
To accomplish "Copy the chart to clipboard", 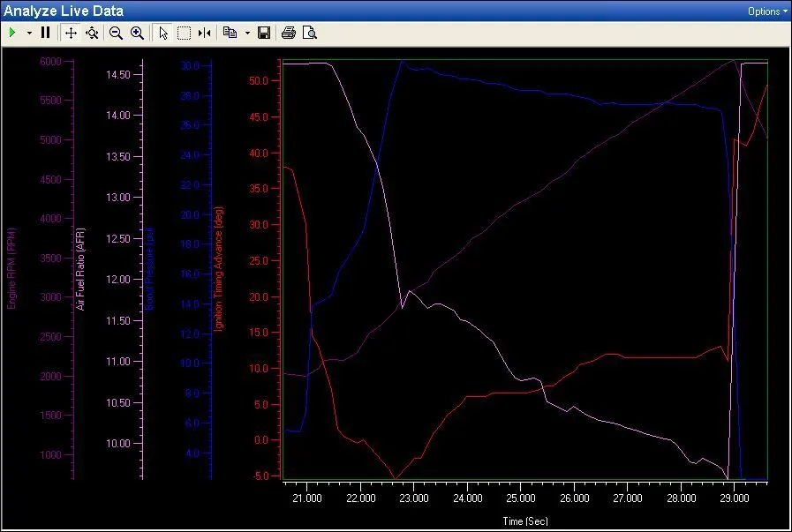I will 230,33.
